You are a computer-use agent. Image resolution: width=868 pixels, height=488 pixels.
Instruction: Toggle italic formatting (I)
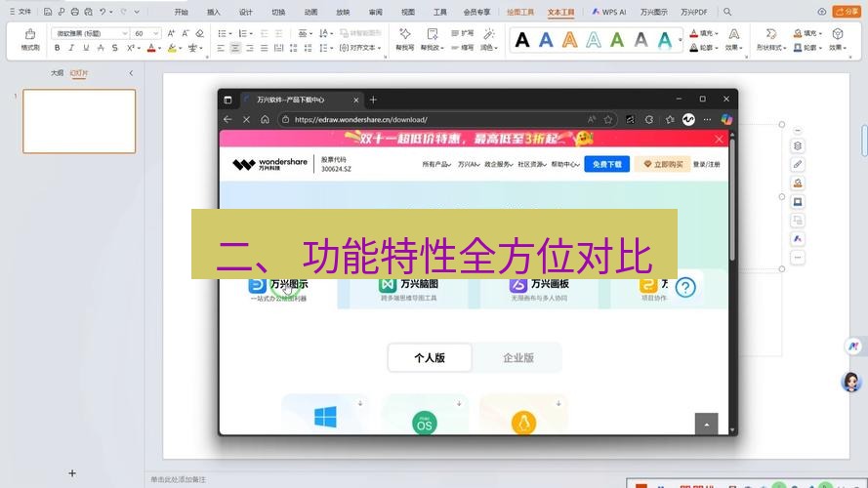(71, 48)
